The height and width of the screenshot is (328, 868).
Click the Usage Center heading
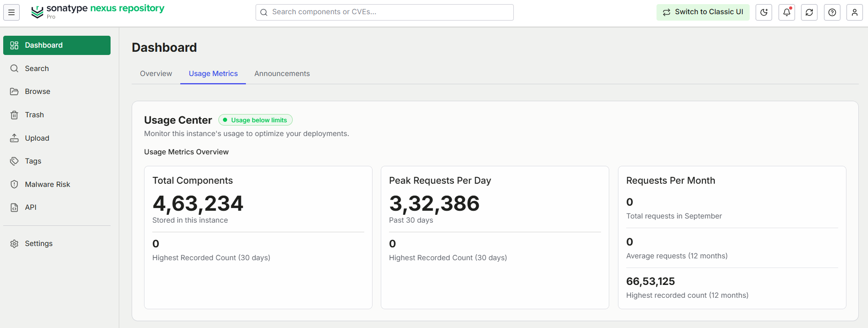click(x=178, y=120)
